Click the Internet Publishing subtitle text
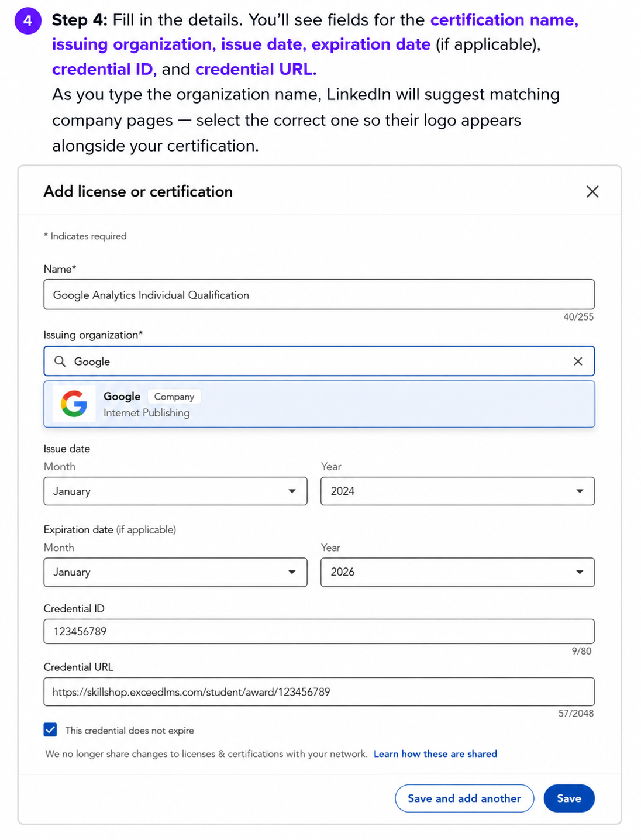This screenshot has height=840, width=641. [147, 413]
